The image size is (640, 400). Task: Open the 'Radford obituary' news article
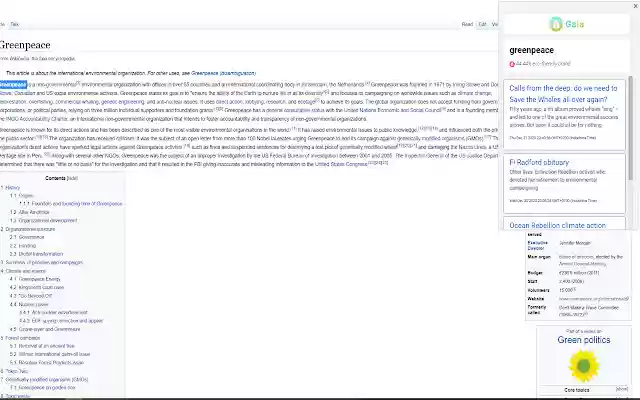click(x=539, y=162)
